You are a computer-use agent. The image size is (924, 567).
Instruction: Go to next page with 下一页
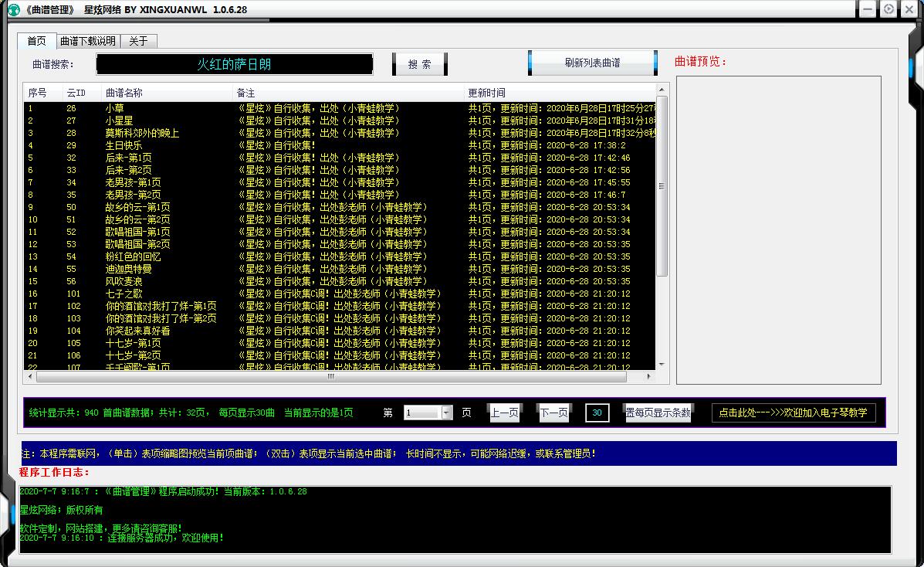[553, 413]
